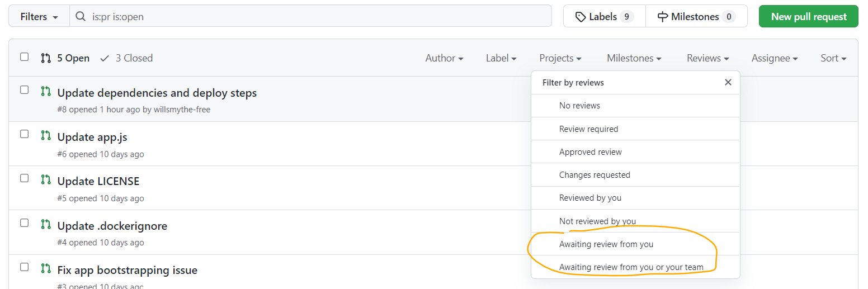
Task: Show the 3 Closed pull requests
Action: [x=126, y=58]
